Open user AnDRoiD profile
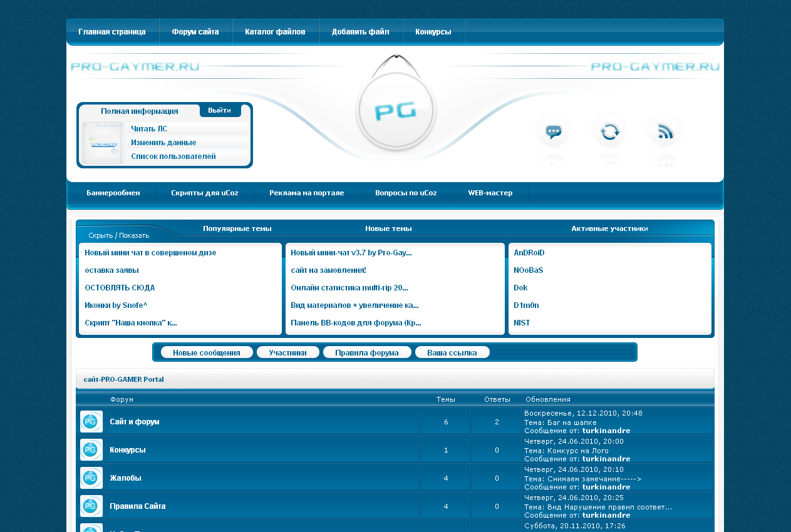This screenshot has height=532, width=791. (529, 253)
